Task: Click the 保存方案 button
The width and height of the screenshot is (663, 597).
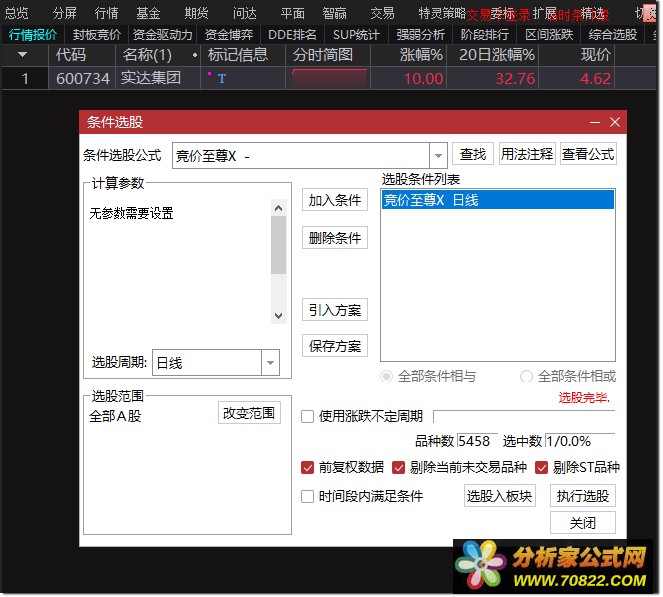Action: 335,346
